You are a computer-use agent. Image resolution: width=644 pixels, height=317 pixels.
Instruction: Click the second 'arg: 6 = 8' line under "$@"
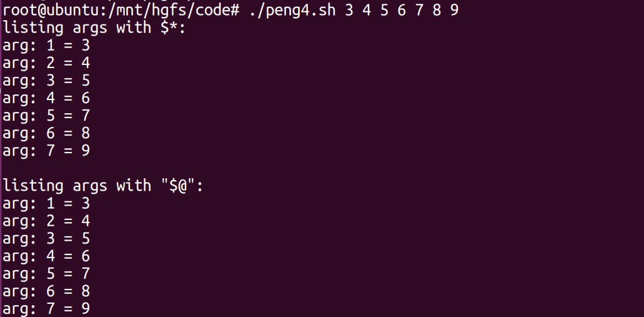pos(46,291)
